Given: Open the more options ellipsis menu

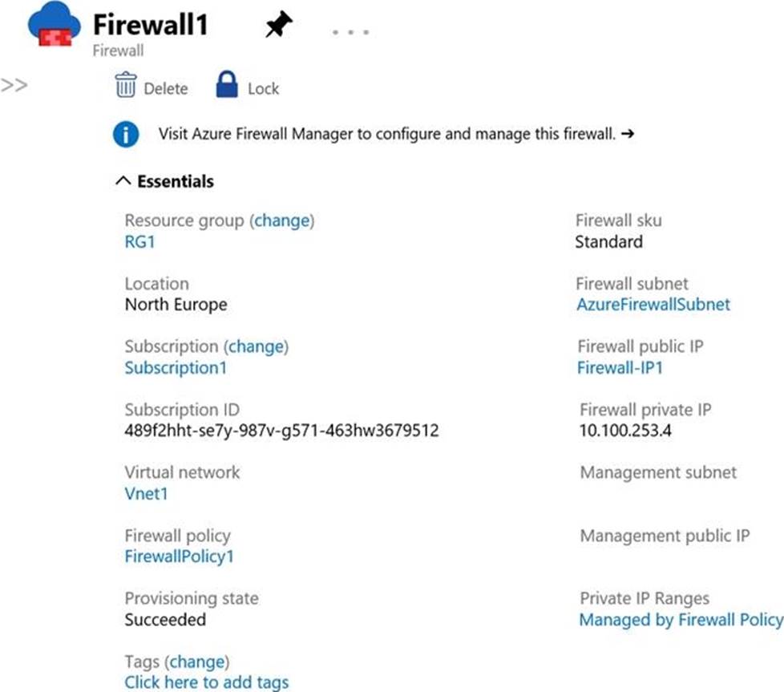Looking at the screenshot, I should [x=350, y=32].
